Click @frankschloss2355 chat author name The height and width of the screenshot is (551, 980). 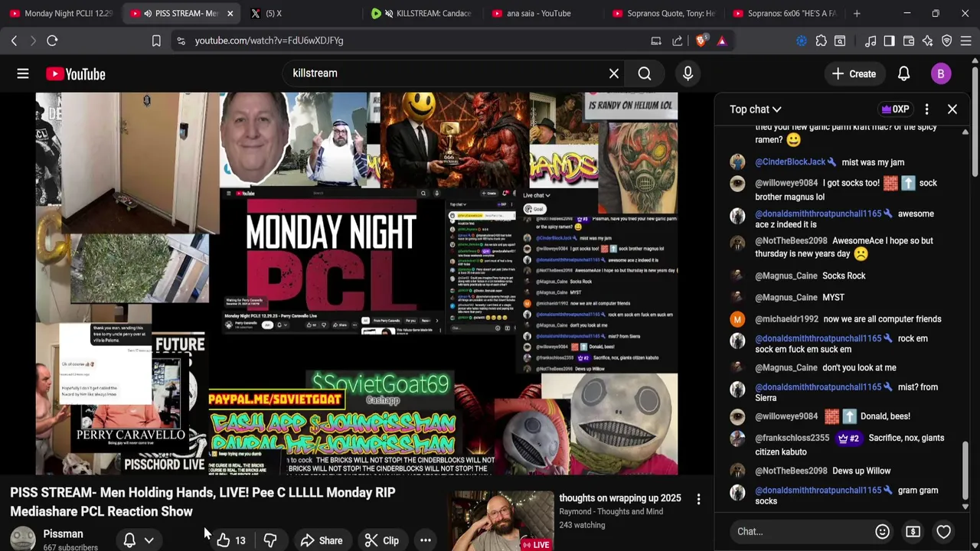792,438
